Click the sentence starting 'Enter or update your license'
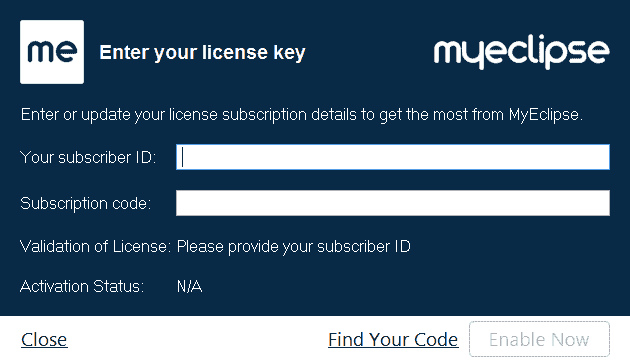This screenshot has height=362, width=630. coord(302,115)
